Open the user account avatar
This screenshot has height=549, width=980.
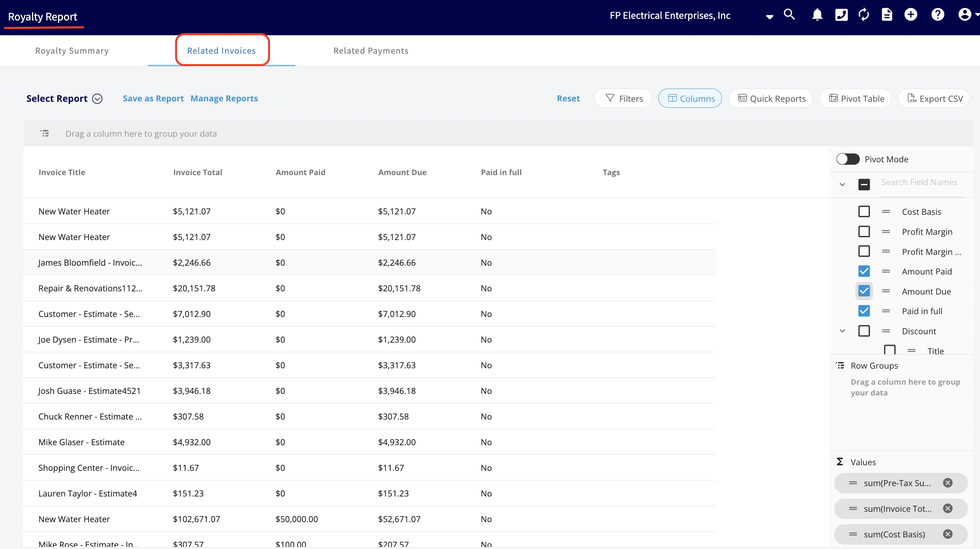(x=965, y=15)
